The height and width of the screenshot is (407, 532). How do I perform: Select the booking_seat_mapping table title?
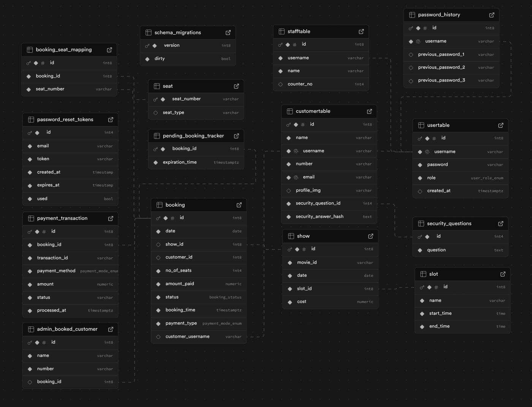pyautogui.click(x=64, y=50)
